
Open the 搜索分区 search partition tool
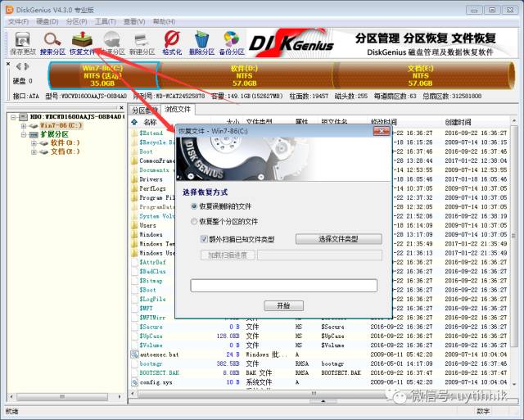pyautogui.click(x=52, y=43)
